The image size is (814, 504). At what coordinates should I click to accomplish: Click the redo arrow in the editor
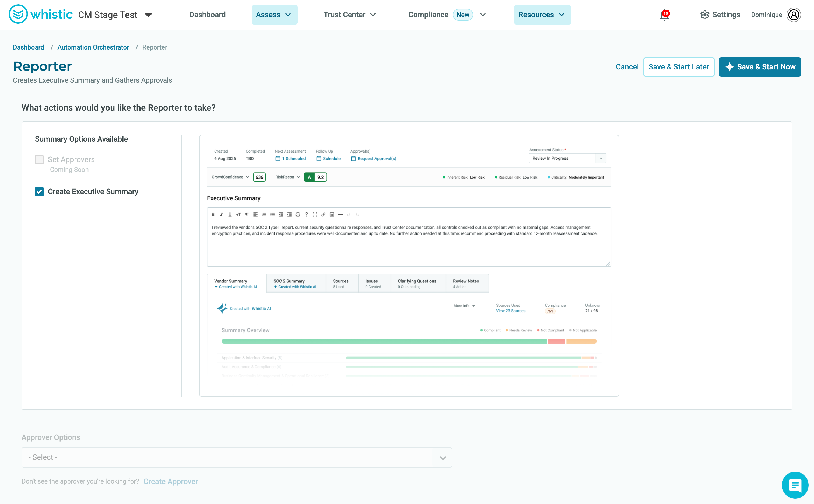click(x=349, y=214)
